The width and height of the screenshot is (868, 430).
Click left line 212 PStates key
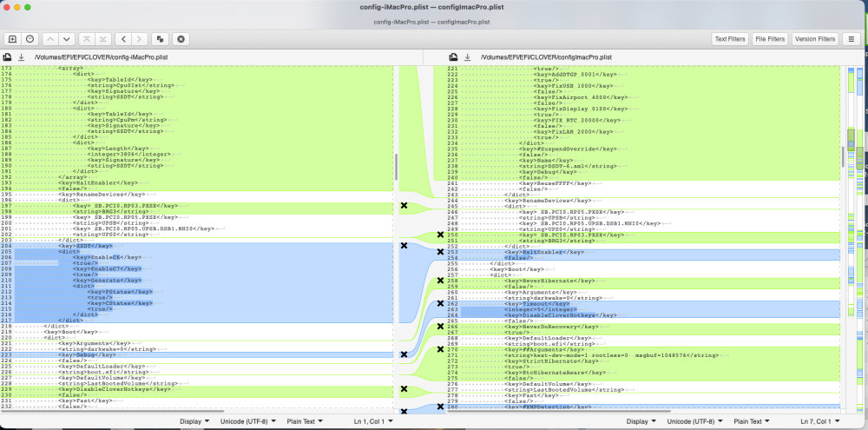point(120,292)
